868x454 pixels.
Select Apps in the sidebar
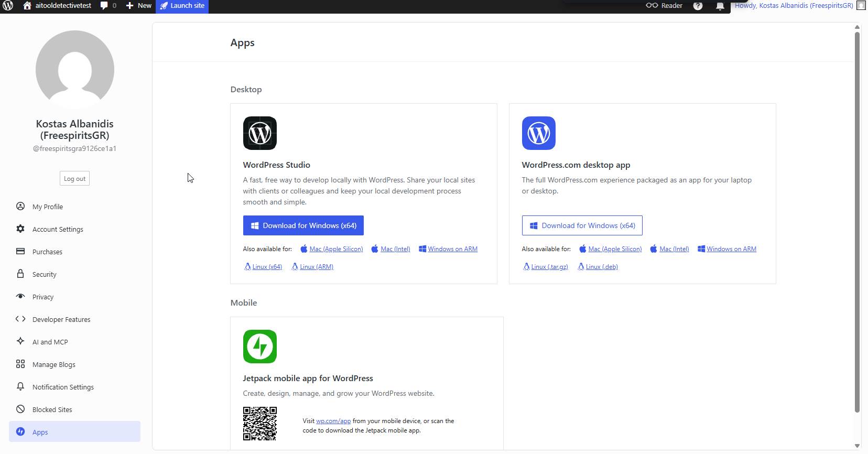pyautogui.click(x=74, y=431)
